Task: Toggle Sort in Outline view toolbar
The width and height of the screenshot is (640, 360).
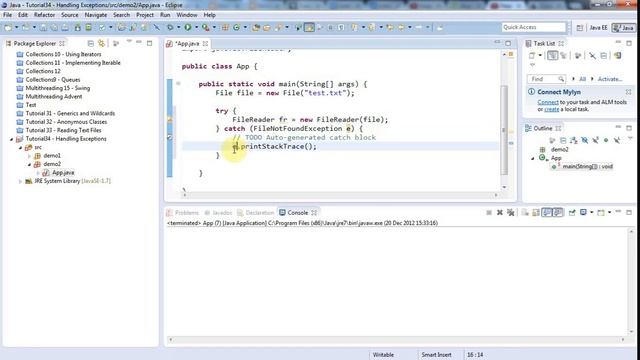Action: (x=574, y=140)
